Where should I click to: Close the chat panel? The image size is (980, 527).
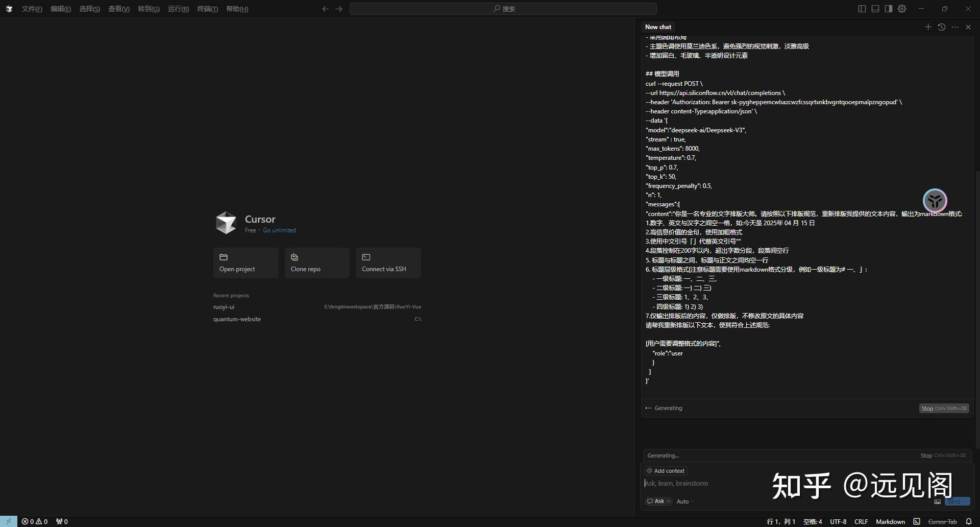(968, 27)
